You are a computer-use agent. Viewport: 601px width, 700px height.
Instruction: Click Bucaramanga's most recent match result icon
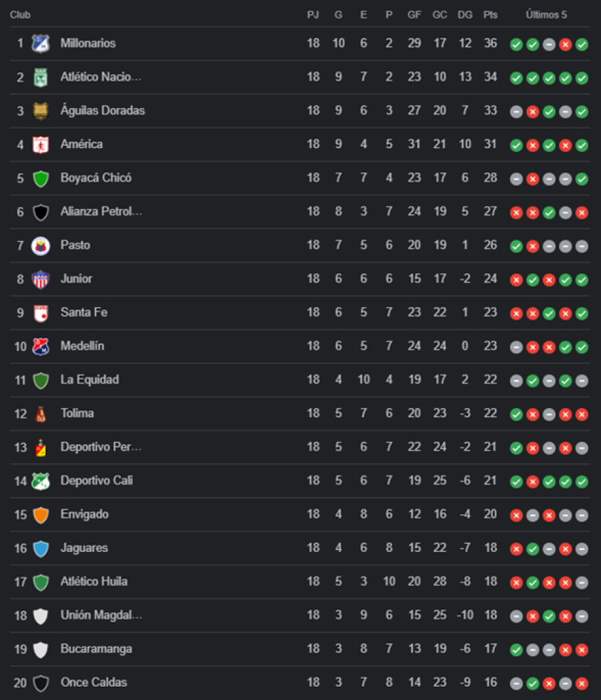pyautogui.click(x=582, y=650)
